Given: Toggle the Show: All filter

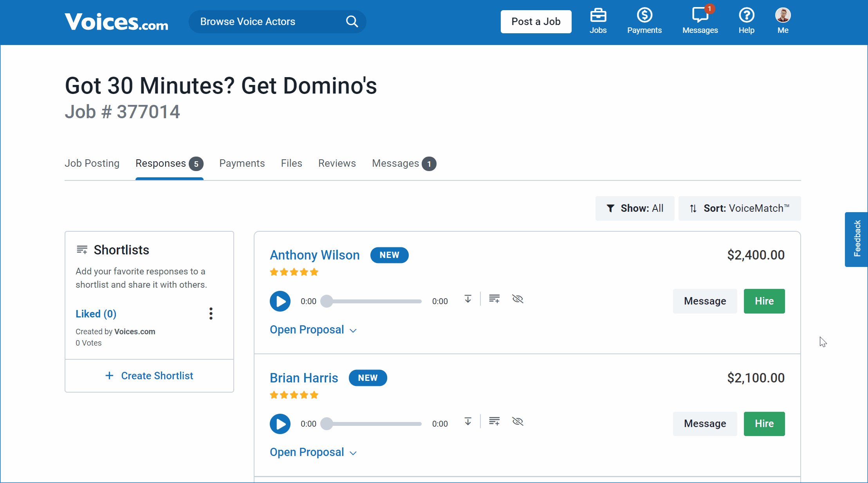Looking at the screenshot, I should click(x=635, y=208).
